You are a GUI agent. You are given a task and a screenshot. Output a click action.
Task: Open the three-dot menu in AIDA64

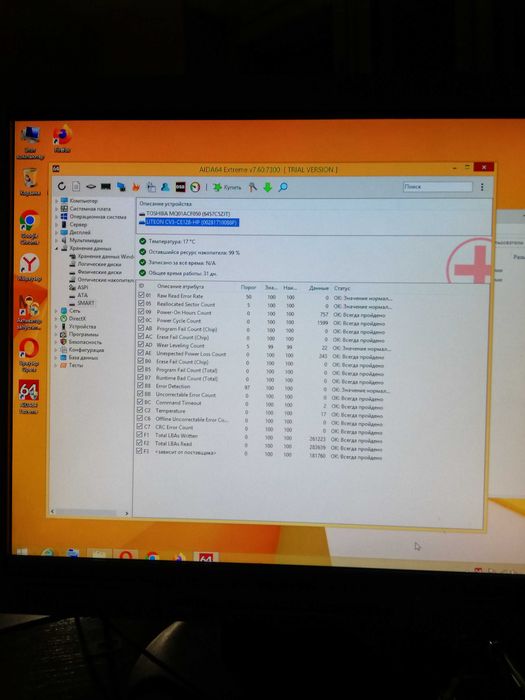[x=482, y=187]
